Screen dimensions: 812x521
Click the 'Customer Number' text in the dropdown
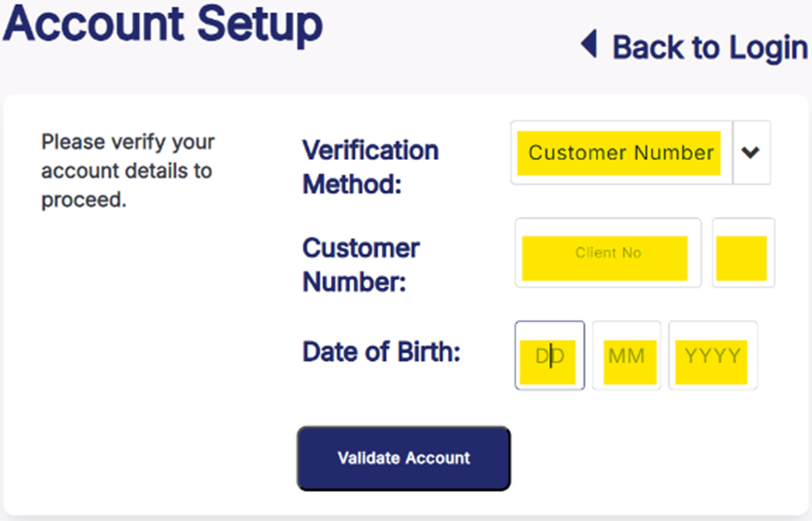click(620, 152)
